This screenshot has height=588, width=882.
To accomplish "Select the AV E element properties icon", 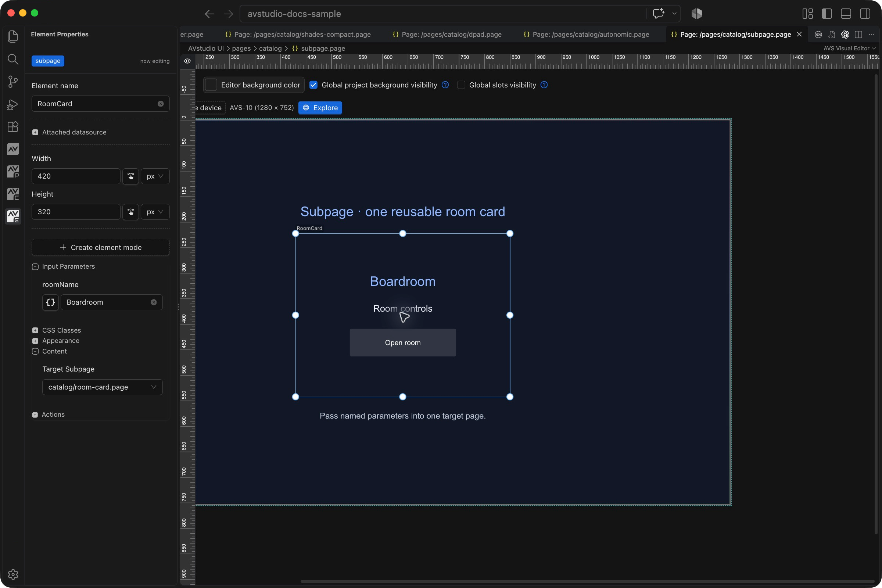I will coord(13,216).
